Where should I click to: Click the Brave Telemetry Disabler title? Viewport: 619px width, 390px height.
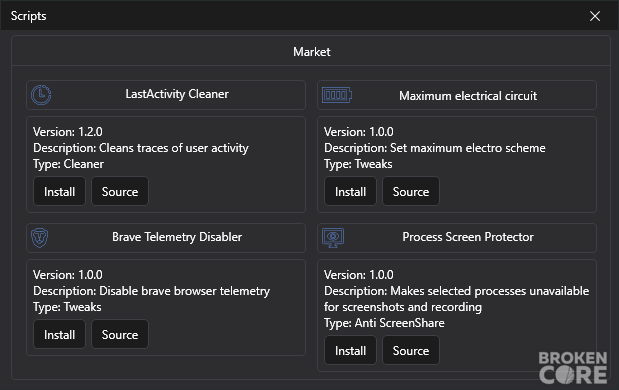pyautogui.click(x=177, y=237)
